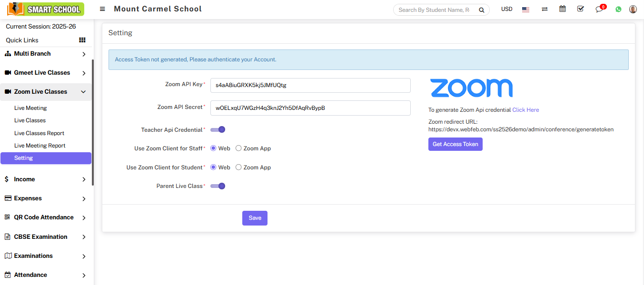Click the hamburger menu toggle icon
644x285 pixels.
coord(103,9)
